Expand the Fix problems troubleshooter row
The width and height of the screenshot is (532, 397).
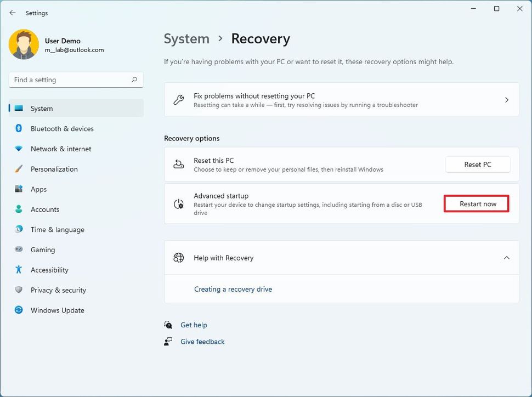[507, 100]
